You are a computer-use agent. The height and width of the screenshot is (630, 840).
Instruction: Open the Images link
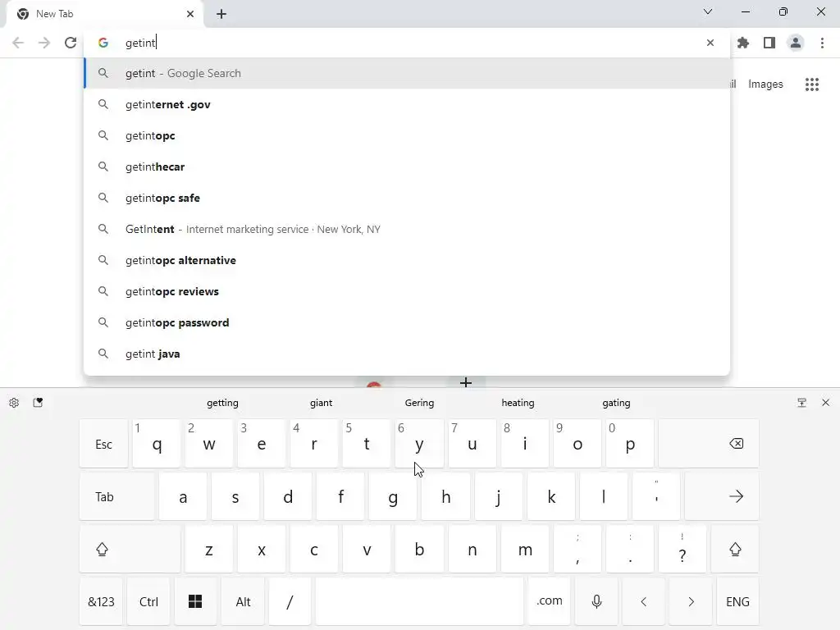[x=765, y=84]
